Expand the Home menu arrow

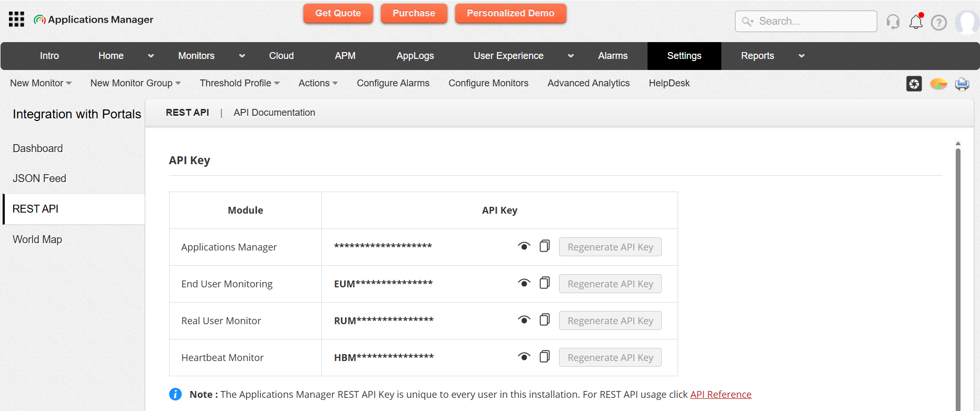[151, 56]
